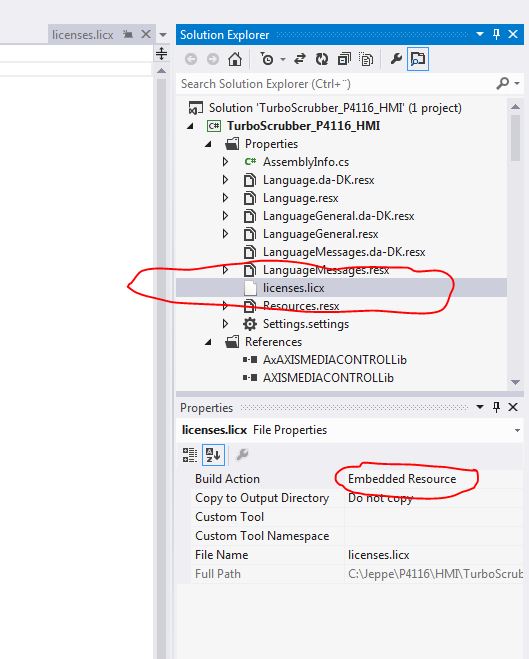Open the Build Action value dropdown
This screenshot has height=659, width=529.
(433, 479)
